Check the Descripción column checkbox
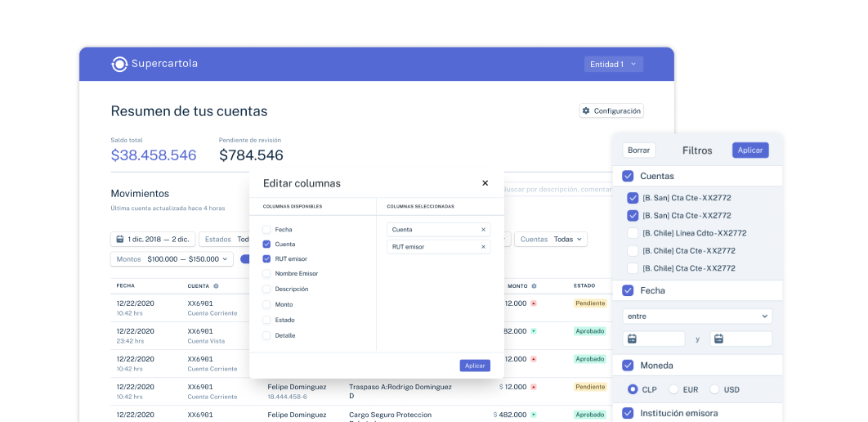The image size is (868, 422). click(266, 289)
